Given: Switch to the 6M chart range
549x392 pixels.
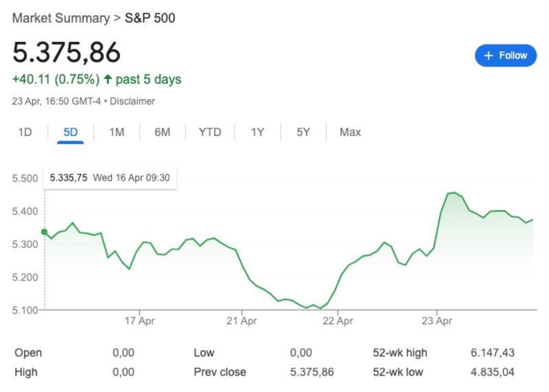Looking at the screenshot, I should [x=162, y=132].
